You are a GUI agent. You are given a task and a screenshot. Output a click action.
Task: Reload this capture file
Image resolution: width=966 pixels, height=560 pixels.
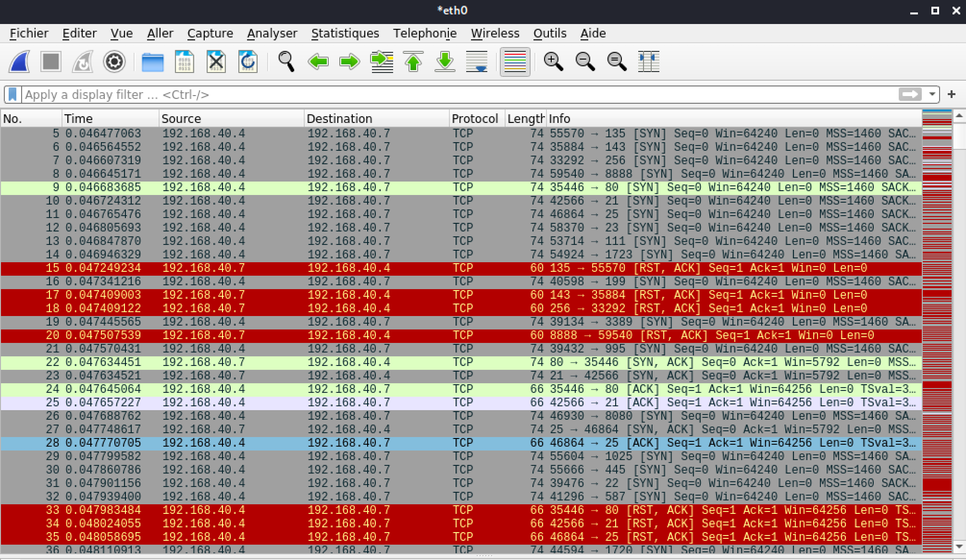click(x=248, y=62)
